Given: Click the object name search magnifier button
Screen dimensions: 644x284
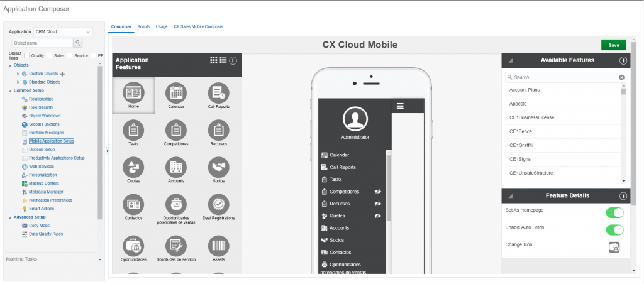Looking at the screenshot, I should (x=77, y=43).
